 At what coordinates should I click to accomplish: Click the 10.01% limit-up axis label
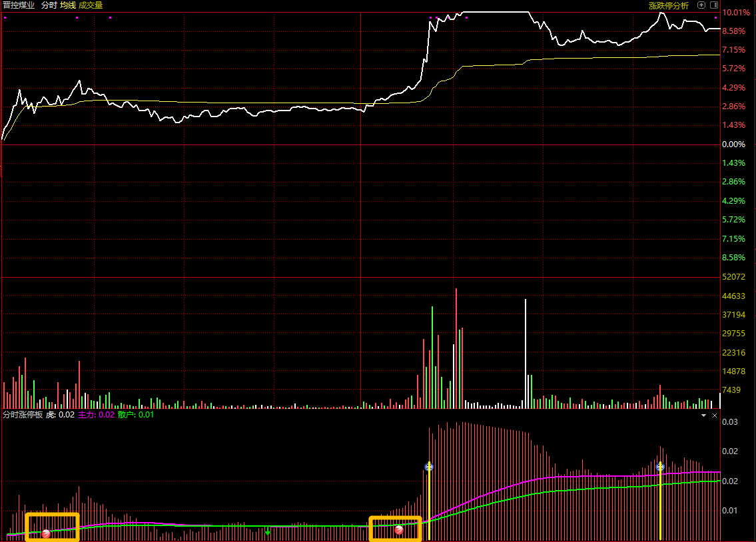(736, 13)
